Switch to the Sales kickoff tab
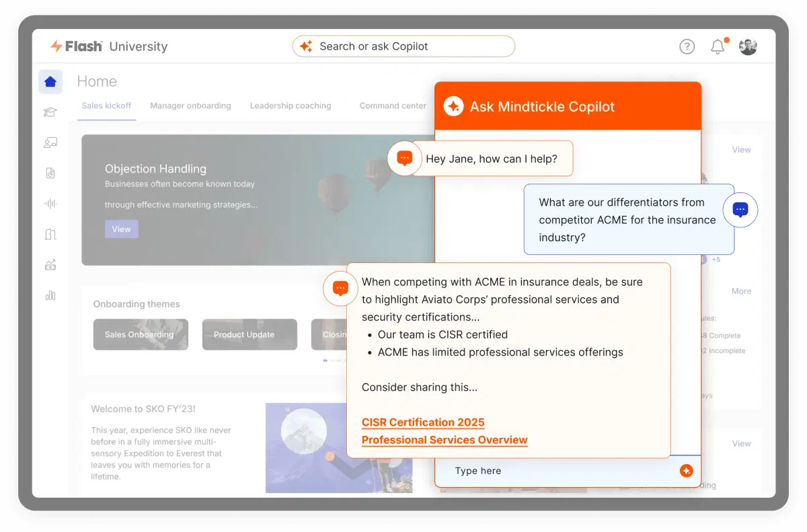The height and width of the screenshot is (532, 807). [x=106, y=106]
